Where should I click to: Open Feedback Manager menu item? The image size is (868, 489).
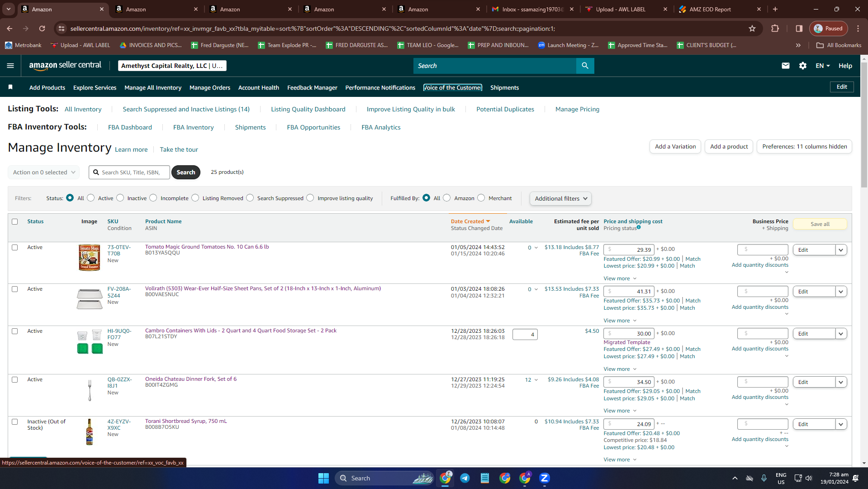click(x=312, y=87)
